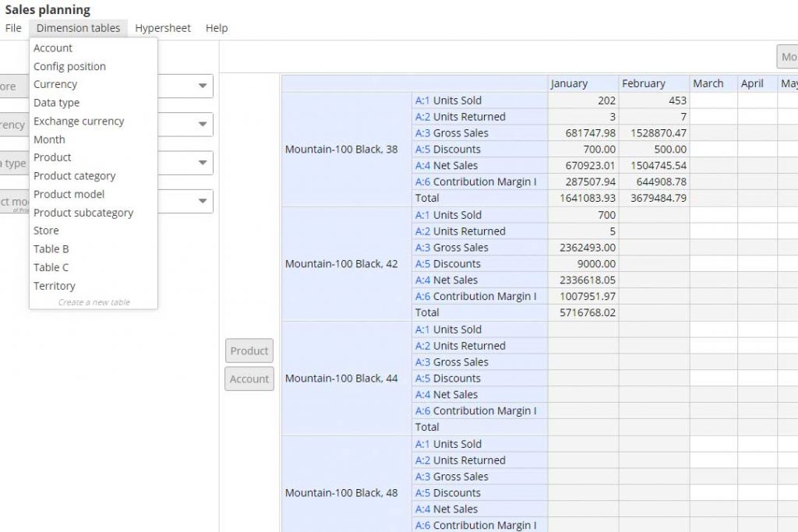Image resolution: width=798 pixels, height=532 pixels.
Task: Select Territory from the menu list
Action: coord(55,286)
